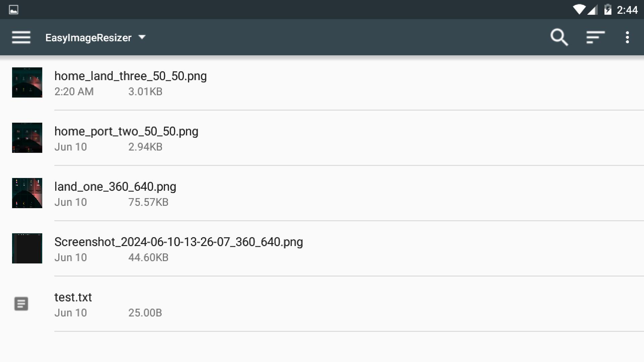Viewport: 644px width, 362px height.
Task: Tap thumbnail of land_one_360_640.png
Action: tap(27, 193)
